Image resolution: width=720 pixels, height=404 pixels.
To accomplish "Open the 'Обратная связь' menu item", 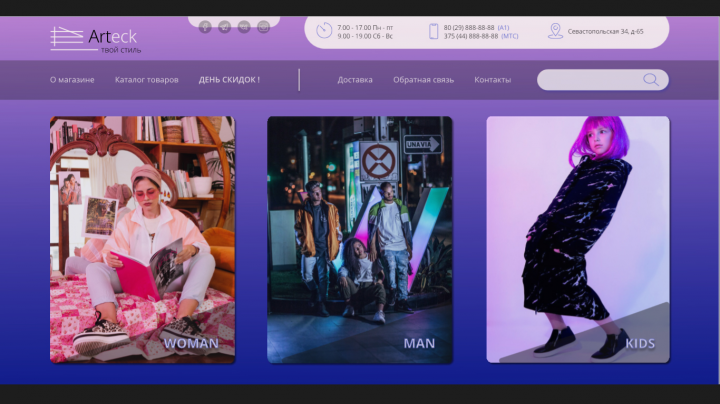I will pos(423,80).
